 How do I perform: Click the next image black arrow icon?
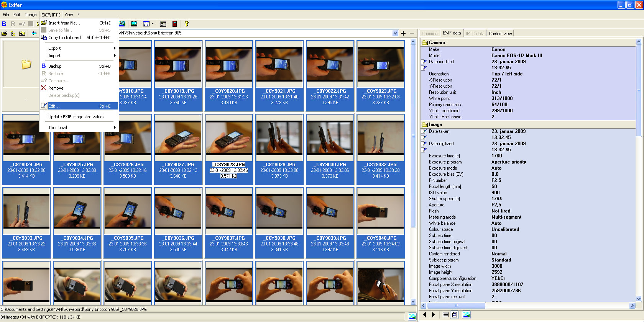434,315
